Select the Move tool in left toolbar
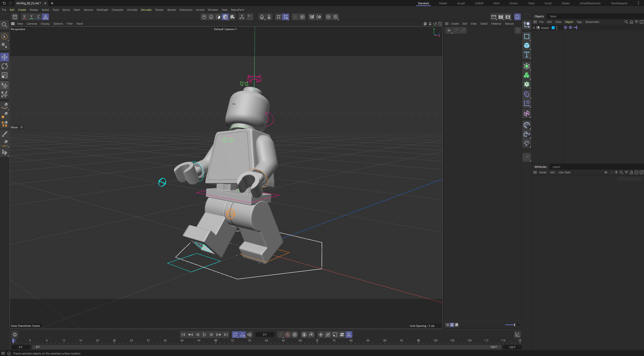Screen dimensions: 644x356 (5, 57)
